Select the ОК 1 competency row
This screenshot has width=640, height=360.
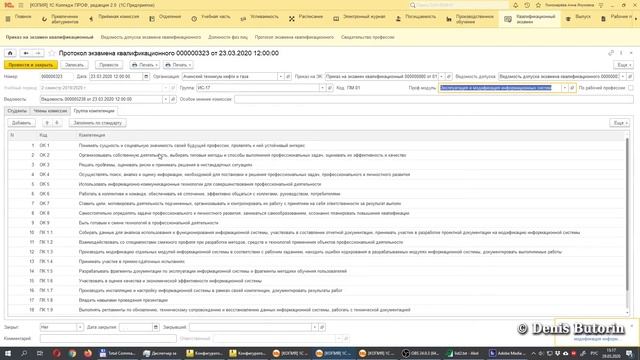point(317,145)
